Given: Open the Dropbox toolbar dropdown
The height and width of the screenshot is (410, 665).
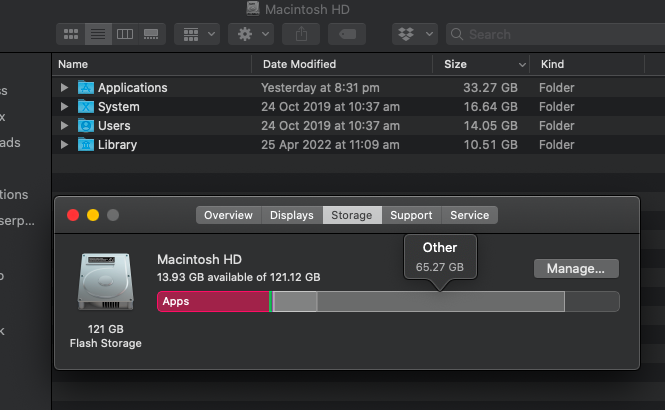Looking at the screenshot, I should click(x=416, y=34).
